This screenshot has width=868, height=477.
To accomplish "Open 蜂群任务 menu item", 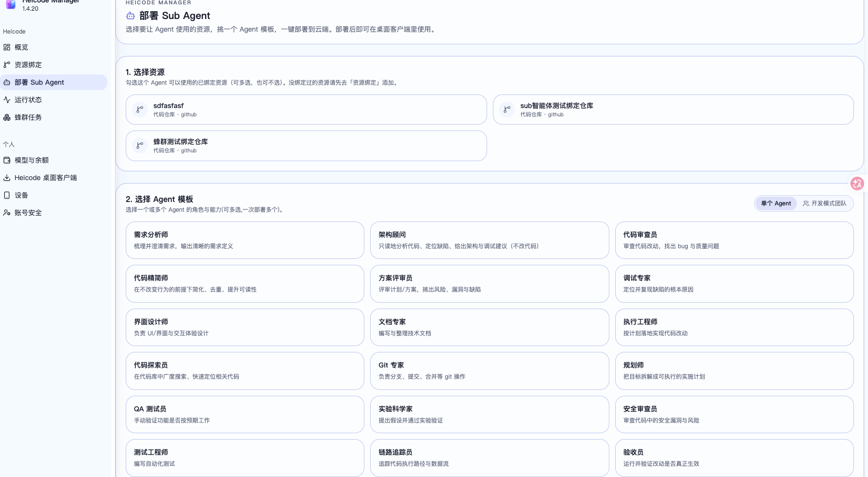I will click(x=54, y=117).
